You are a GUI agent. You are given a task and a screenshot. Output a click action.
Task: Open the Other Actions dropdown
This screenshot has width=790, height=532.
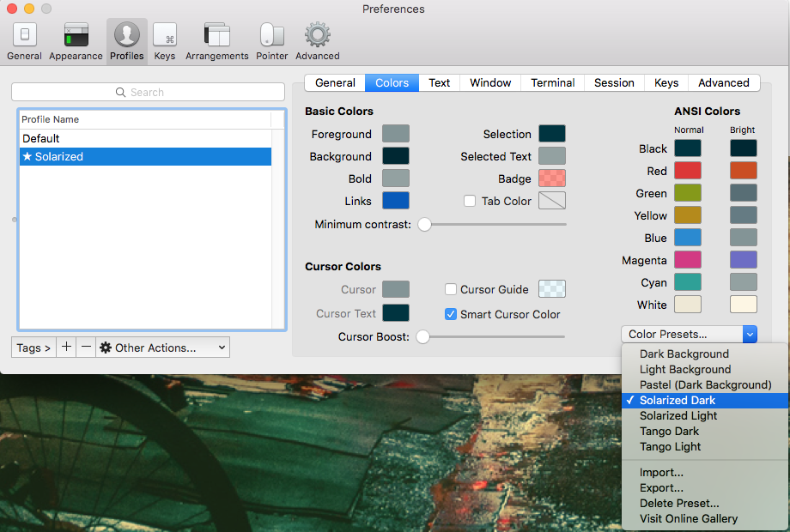pos(163,348)
